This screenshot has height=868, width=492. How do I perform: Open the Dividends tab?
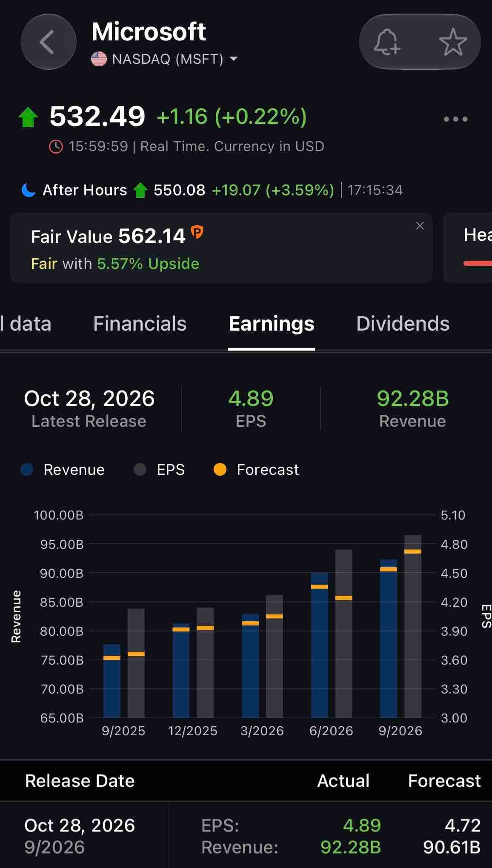(403, 324)
